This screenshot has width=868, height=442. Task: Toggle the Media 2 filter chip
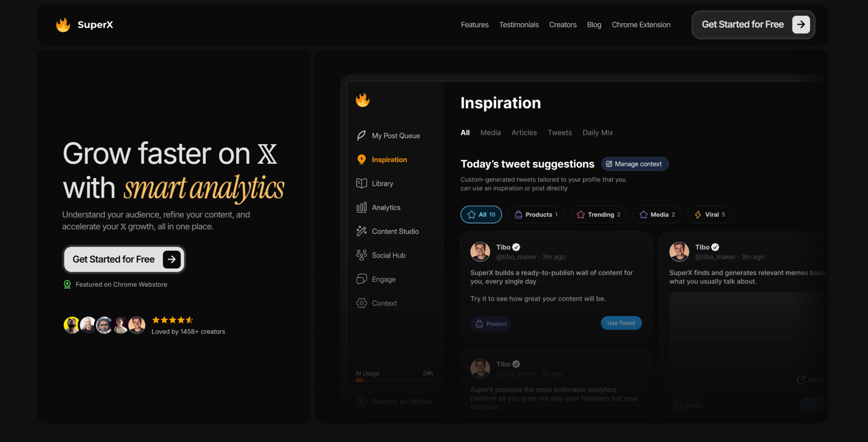coord(657,214)
